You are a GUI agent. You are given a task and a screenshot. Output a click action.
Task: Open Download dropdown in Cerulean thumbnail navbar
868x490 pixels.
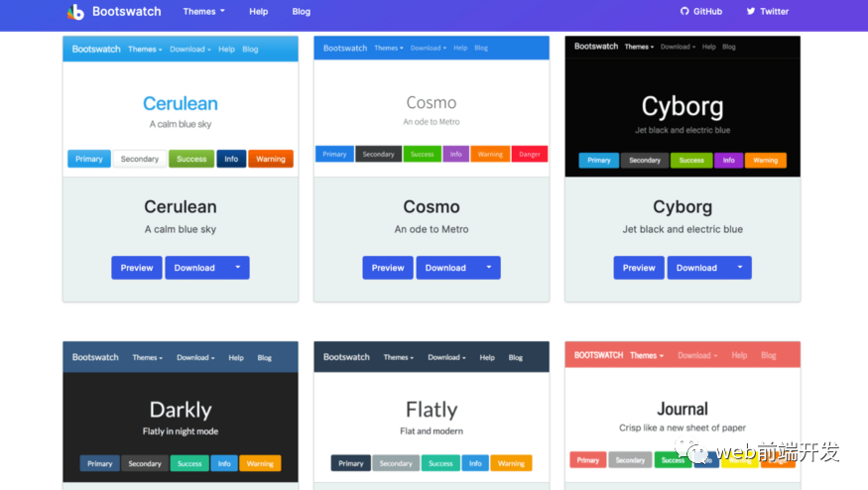click(189, 50)
